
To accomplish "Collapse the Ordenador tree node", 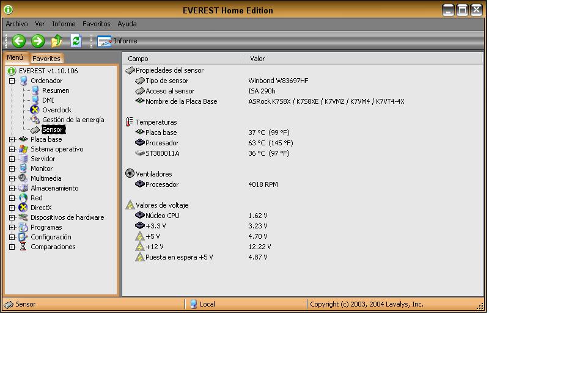I will tap(12, 81).
